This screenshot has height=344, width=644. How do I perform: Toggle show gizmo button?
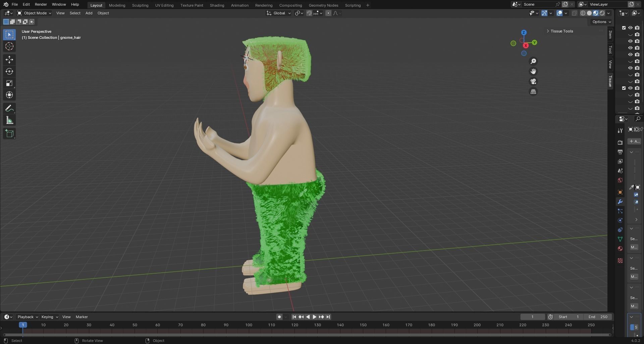(544, 13)
